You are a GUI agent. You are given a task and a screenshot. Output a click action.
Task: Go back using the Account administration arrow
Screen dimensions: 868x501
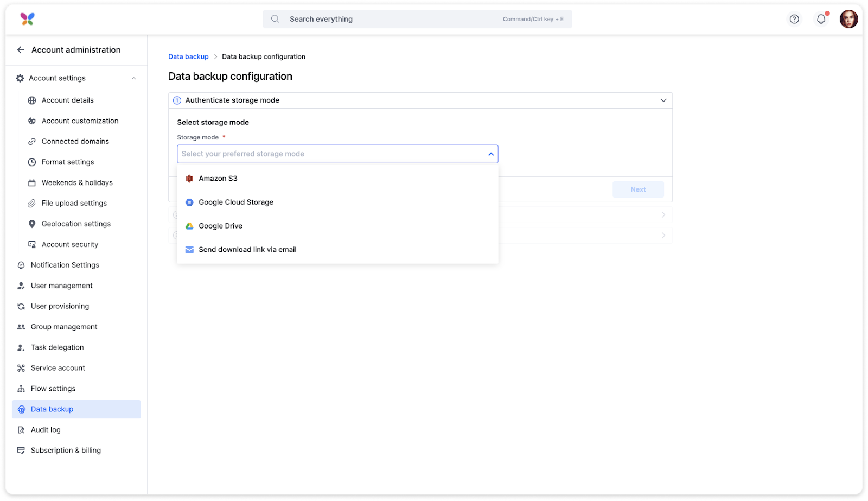21,50
